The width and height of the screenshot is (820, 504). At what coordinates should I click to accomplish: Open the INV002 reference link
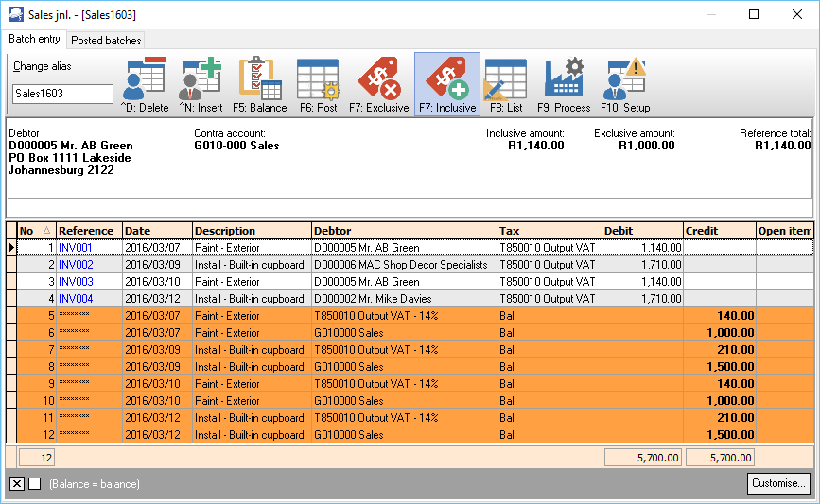[76, 265]
